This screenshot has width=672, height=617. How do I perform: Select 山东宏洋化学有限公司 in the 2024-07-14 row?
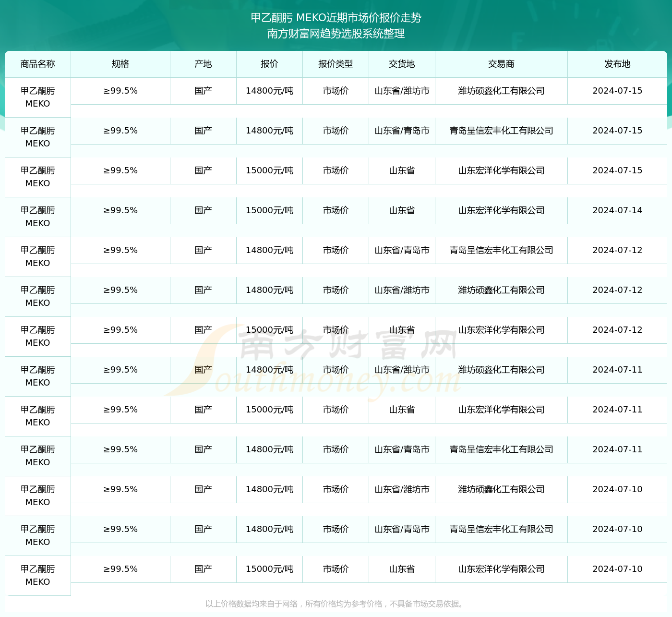coord(501,210)
